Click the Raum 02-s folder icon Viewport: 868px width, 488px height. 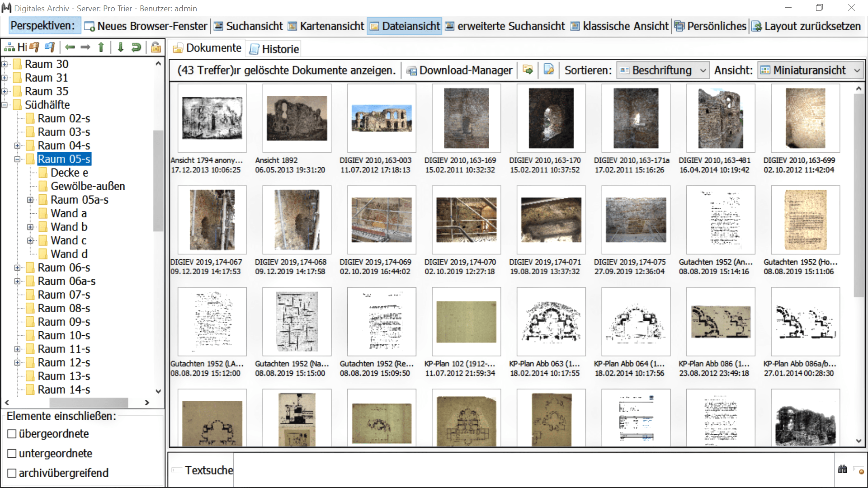30,118
